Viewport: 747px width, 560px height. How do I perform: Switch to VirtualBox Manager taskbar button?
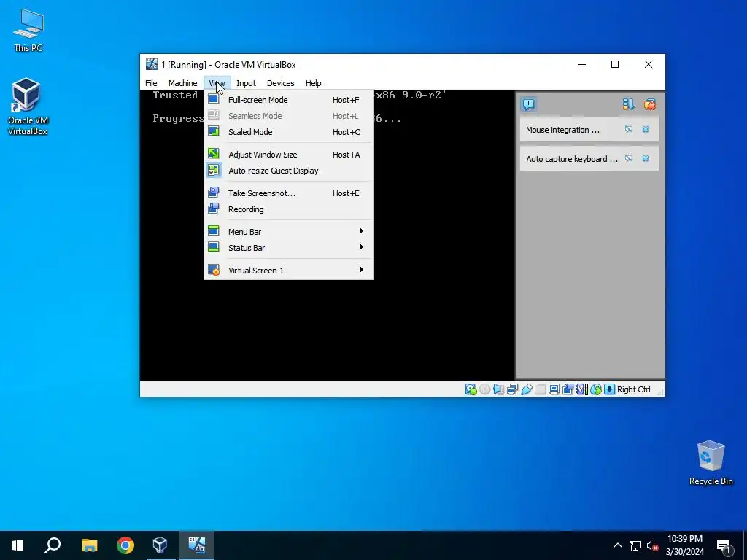pyautogui.click(x=160, y=545)
